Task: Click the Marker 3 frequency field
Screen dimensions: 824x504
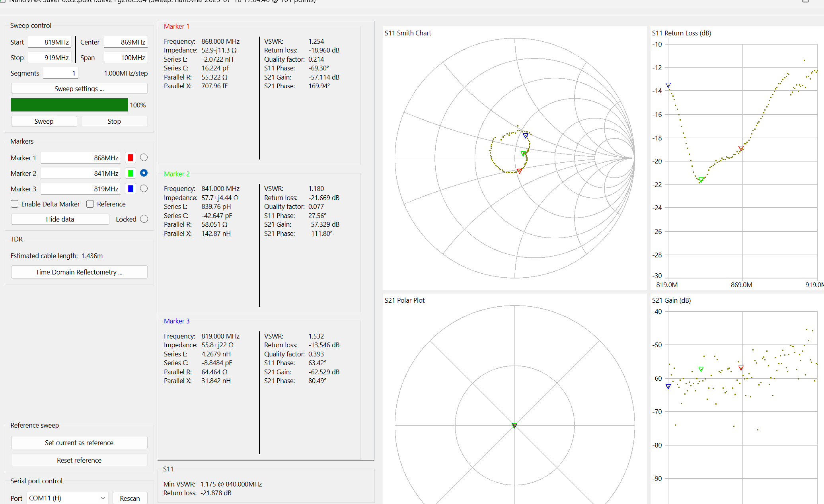Action: coord(81,189)
